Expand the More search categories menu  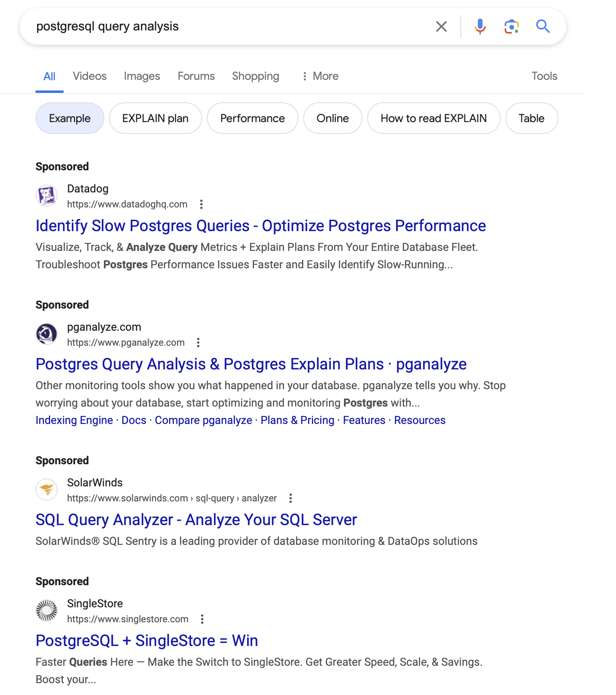tap(321, 76)
